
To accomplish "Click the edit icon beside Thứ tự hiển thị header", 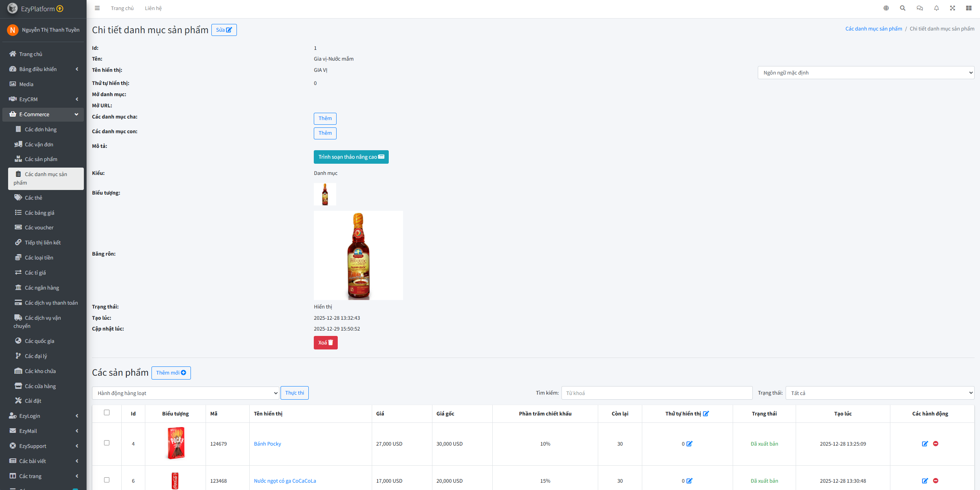I will click(x=706, y=414).
